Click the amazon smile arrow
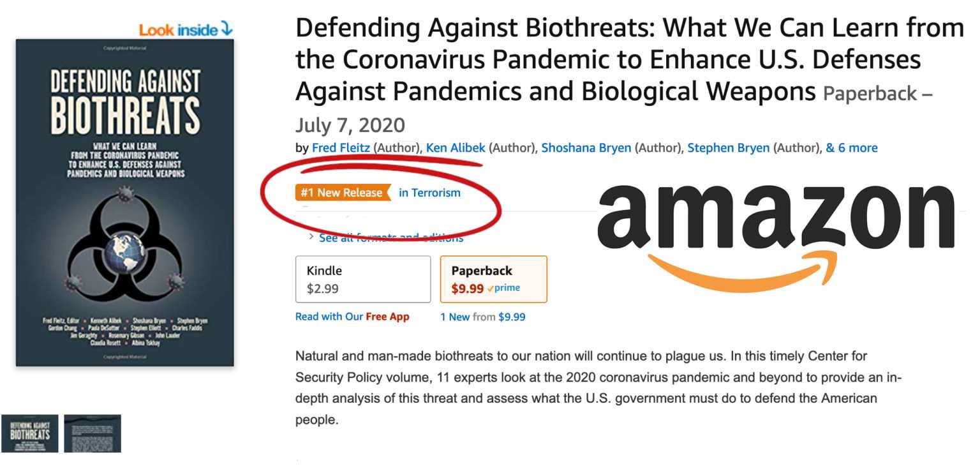The width and height of the screenshot is (980, 473). (740, 260)
